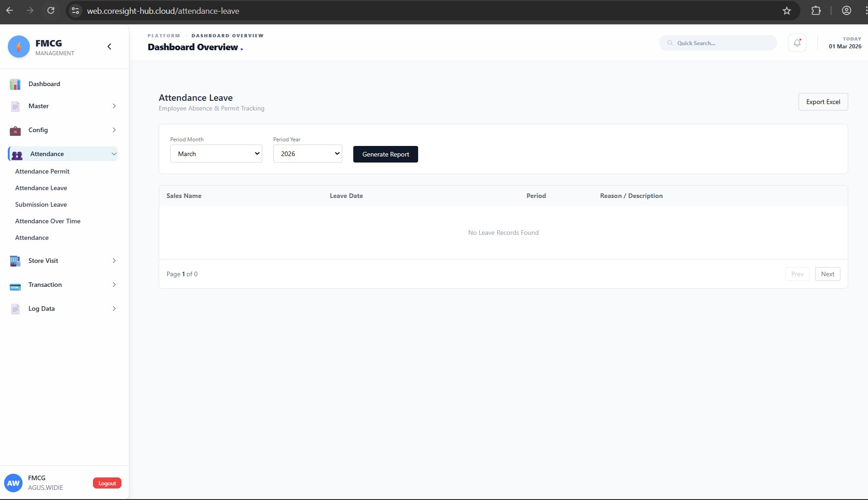Viewport: 868px width, 500px height.
Task: Click the Dashboard chart icon
Action: pyautogui.click(x=15, y=84)
